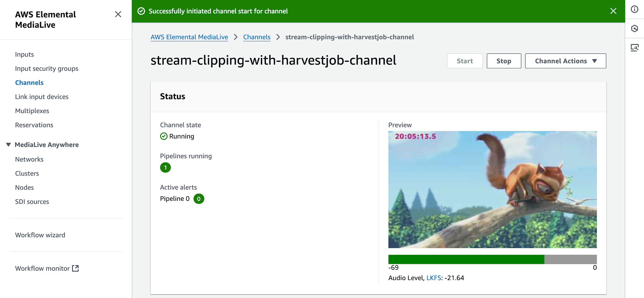Click the Stop channel button
Screen dimensions: 644x298
click(x=504, y=61)
